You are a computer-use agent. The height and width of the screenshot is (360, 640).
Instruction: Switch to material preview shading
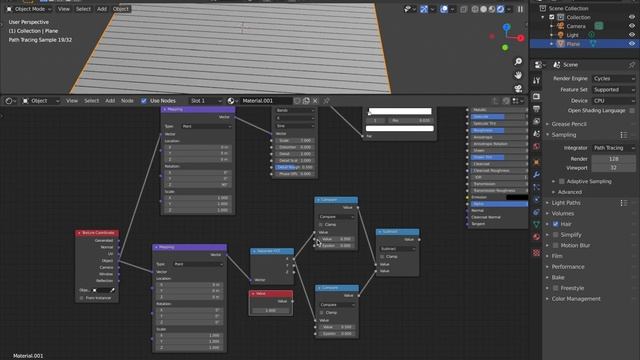click(492, 9)
